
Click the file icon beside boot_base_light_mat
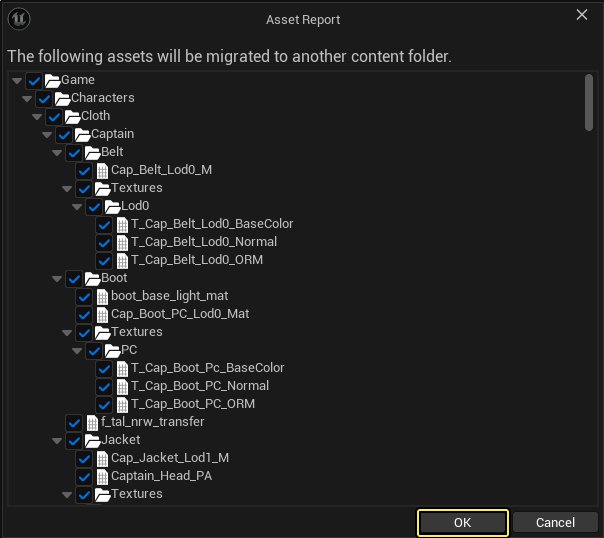(x=102, y=297)
